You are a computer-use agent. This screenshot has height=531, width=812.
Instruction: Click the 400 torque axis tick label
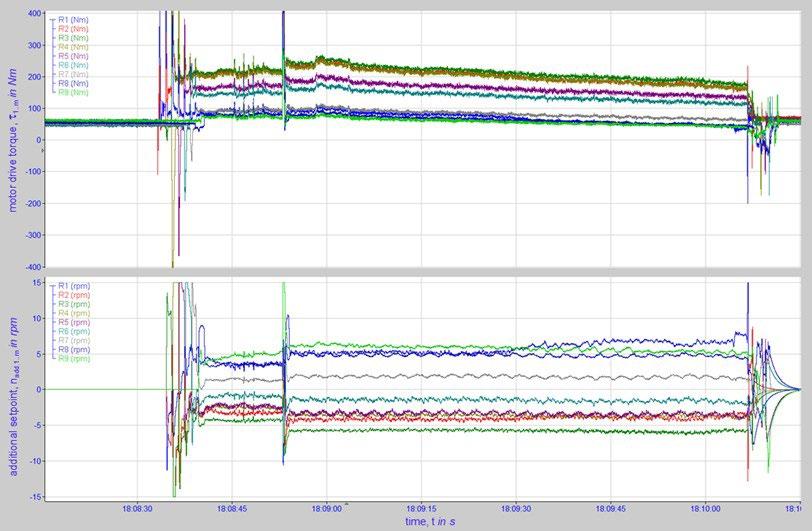tap(35, 13)
